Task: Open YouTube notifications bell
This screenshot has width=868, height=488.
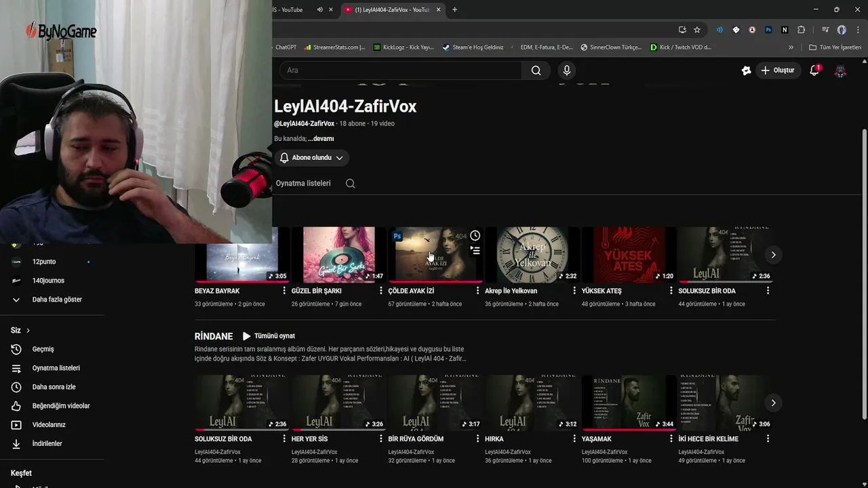Action: tap(815, 70)
